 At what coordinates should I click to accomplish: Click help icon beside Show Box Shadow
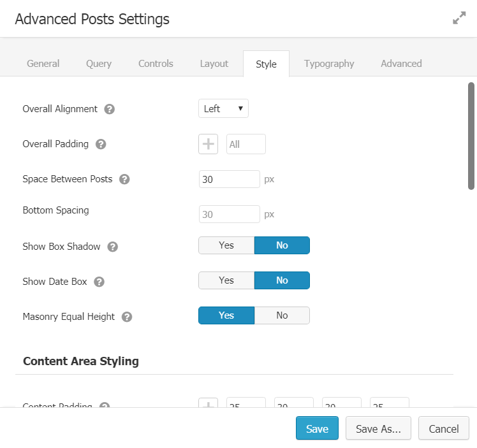click(113, 247)
